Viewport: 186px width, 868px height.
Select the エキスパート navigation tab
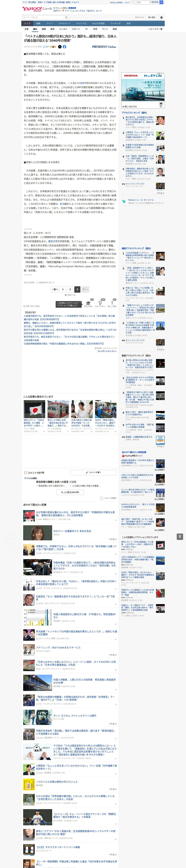pos(64,24)
